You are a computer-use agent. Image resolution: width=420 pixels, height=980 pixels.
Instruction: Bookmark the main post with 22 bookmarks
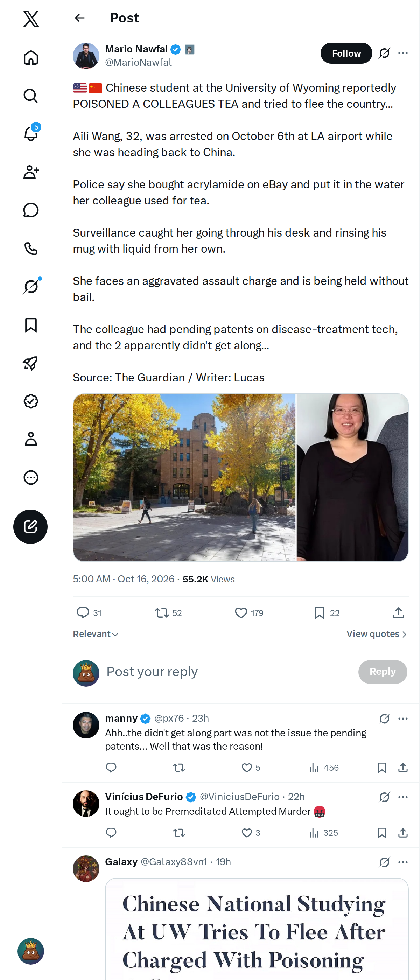(x=327, y=612)
